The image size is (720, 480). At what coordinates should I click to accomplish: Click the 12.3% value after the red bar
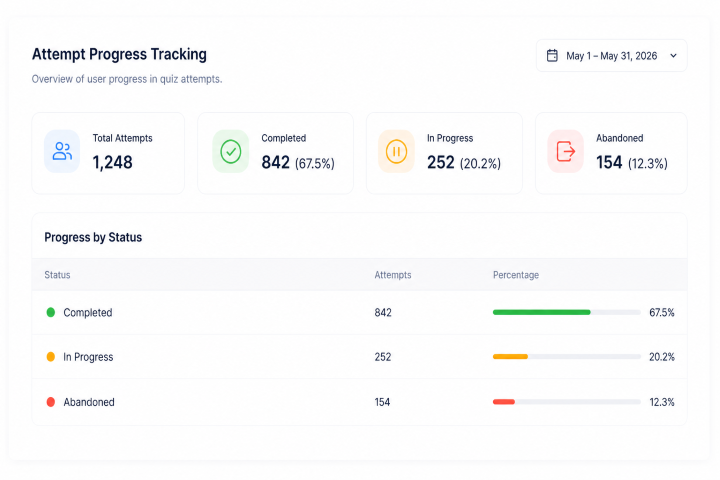pos(662,402)
